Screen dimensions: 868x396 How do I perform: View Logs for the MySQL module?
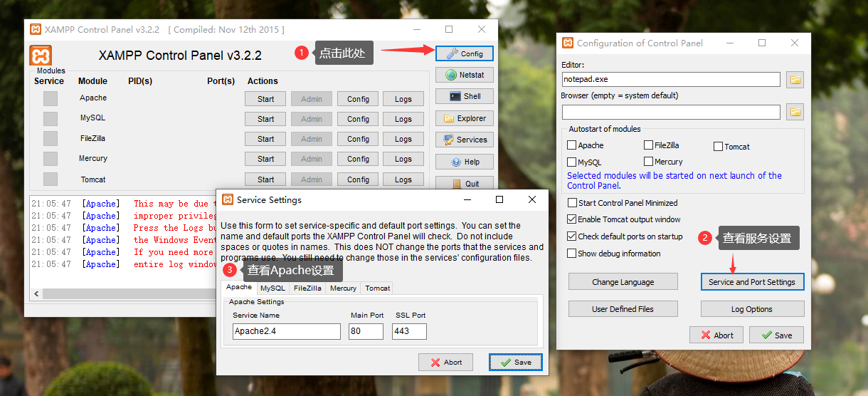tap(403, 119)
